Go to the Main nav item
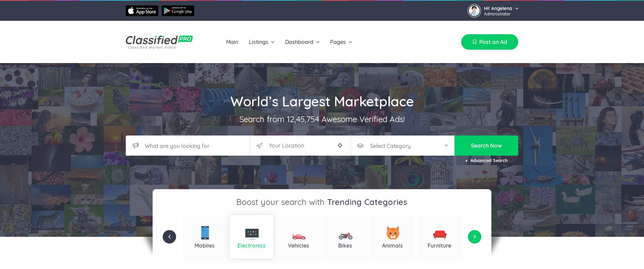The width and height of the screenshot is (644, 269). tap(232, 42)
